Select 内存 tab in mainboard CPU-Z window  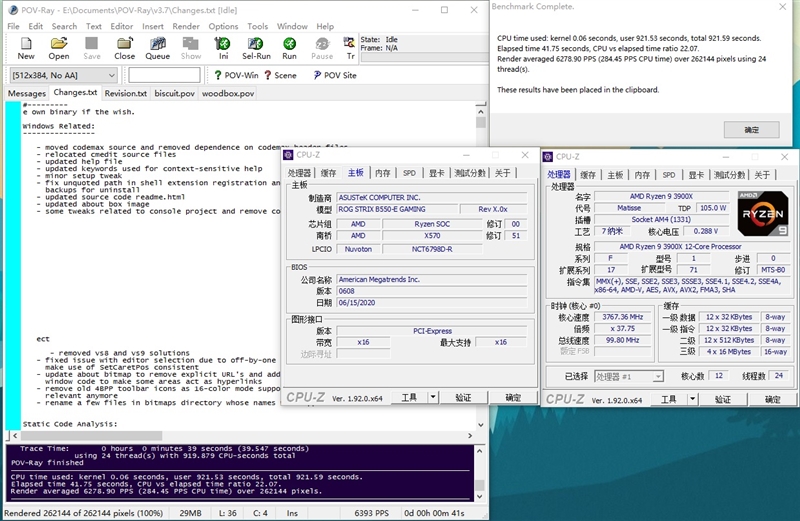(383, 173)
